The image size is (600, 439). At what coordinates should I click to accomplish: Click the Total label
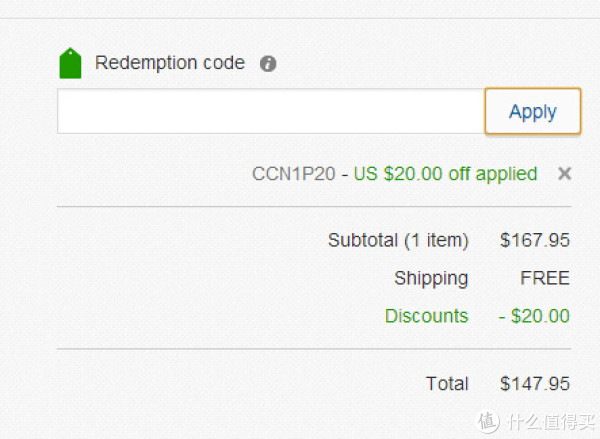click(447, 384)
